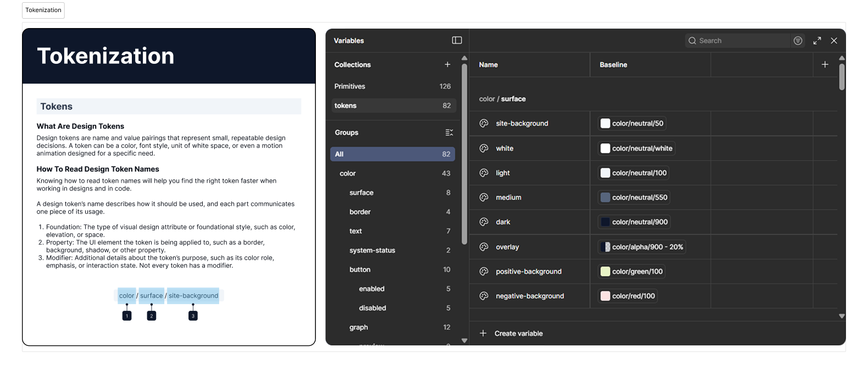Expand the Variables panel to full size
This screenshot has height=374, width=868.
[x=817, y=41]
